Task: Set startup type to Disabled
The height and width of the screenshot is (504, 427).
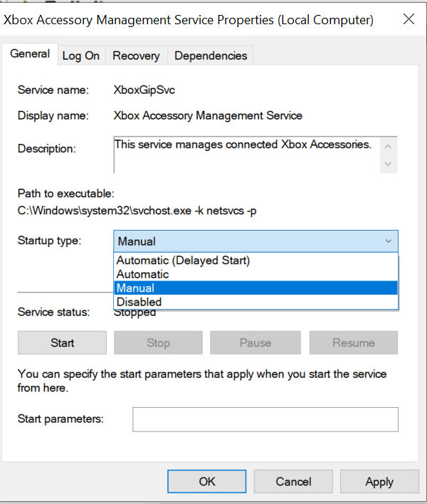Action: click(139, 302)
